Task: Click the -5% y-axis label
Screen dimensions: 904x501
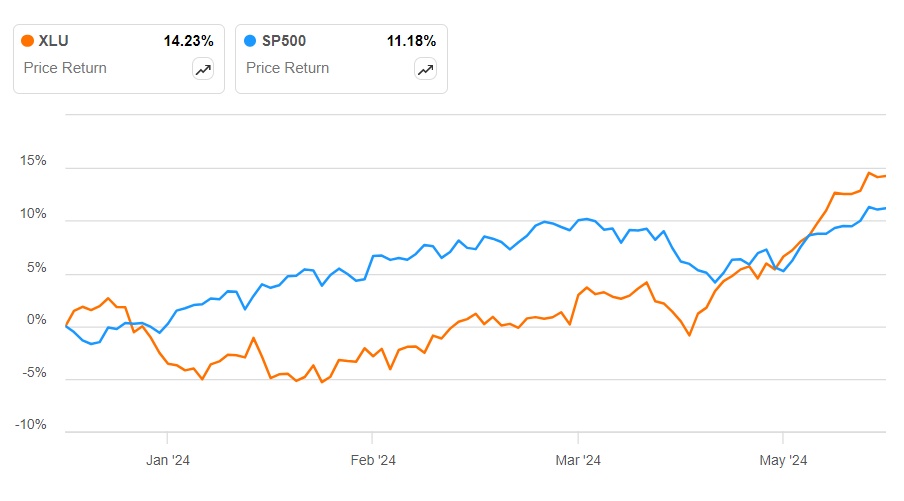Action: click(35, 373)
